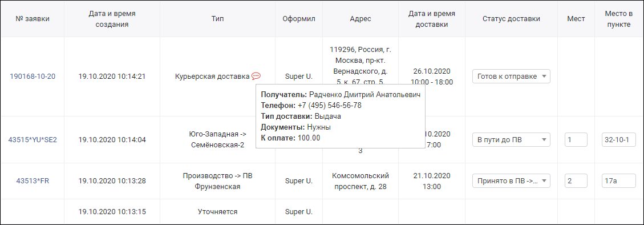Open the 'Готов к отправке' status dropdown
This screenshot has height=225, width=644.
pos(511,76)
